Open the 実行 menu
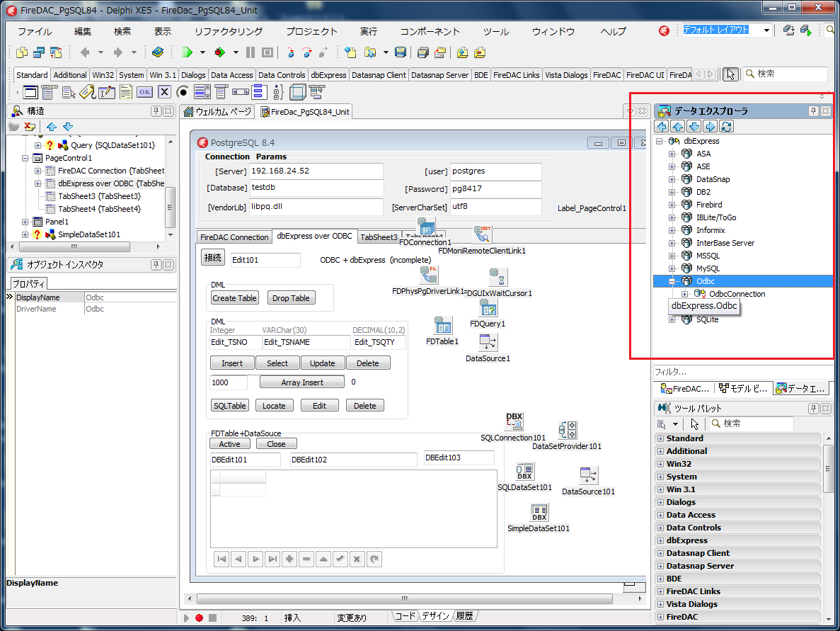This screenshot has height=631, width=840. 369,32
